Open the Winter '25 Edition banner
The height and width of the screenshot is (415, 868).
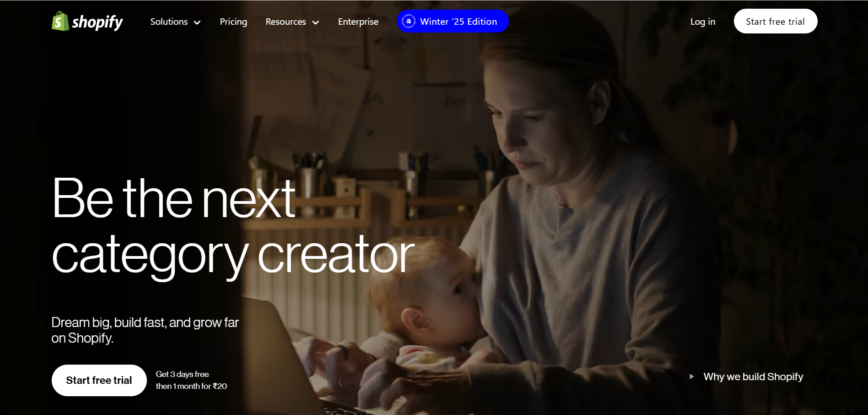pos(453,22)
